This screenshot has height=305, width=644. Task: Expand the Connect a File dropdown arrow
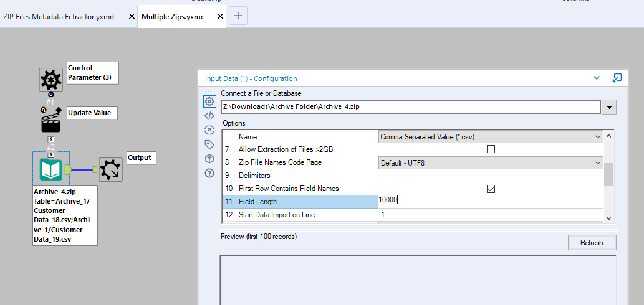click(609, 107)
